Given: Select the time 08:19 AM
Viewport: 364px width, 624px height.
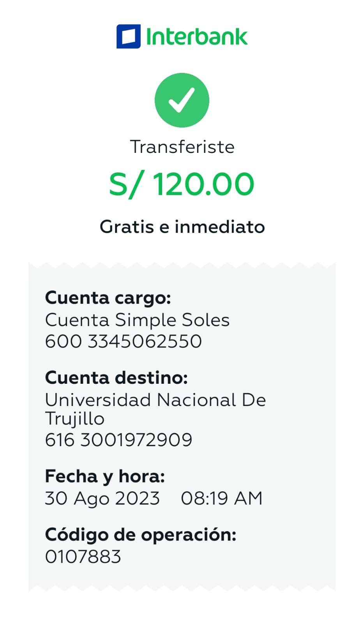Looking at the screenshot, I should coord(222,498).
